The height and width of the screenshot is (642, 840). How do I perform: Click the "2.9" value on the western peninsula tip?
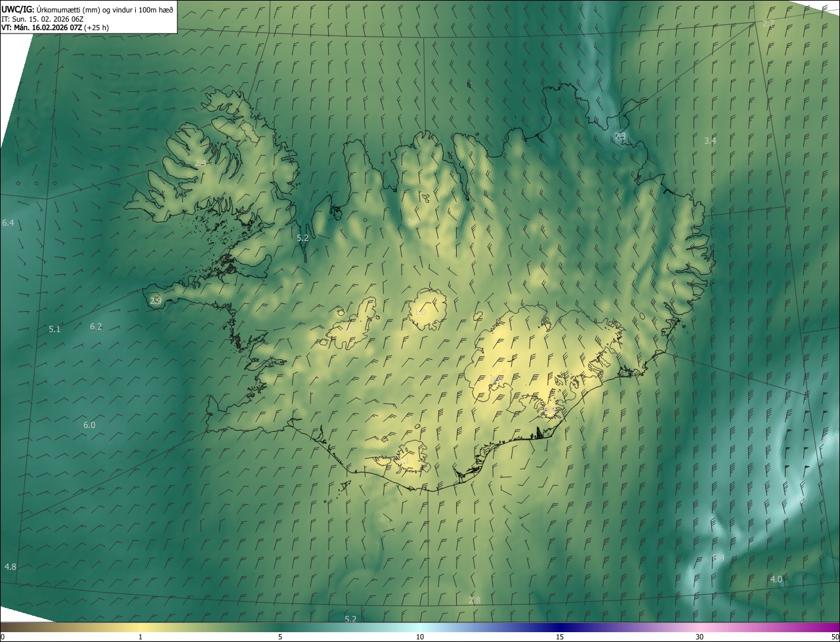tap(156, 301)
